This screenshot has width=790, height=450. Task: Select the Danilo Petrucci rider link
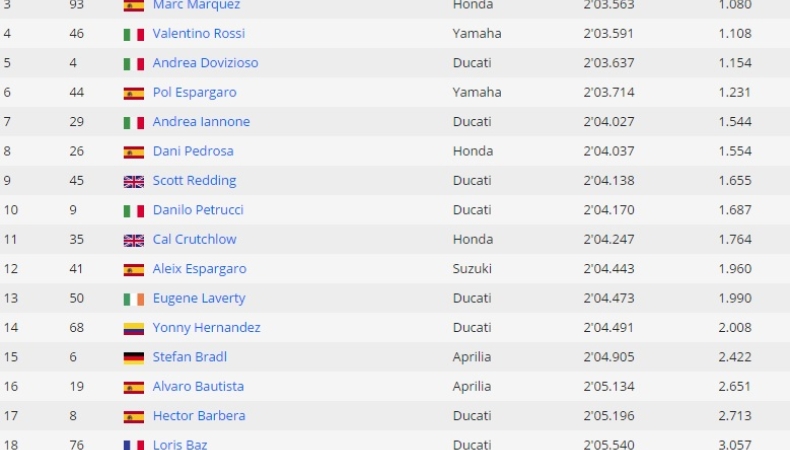[198, 210]
